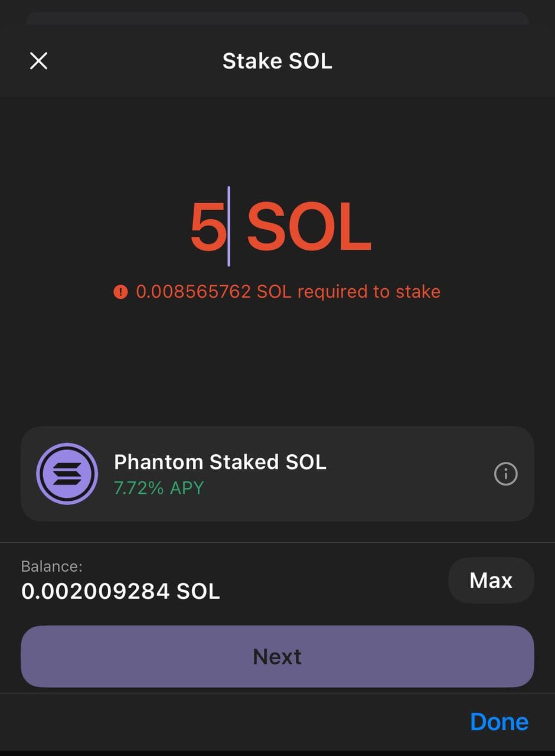Select the Phantom Staked SOL title
This screenshot has height=756, width=555.
220,462
